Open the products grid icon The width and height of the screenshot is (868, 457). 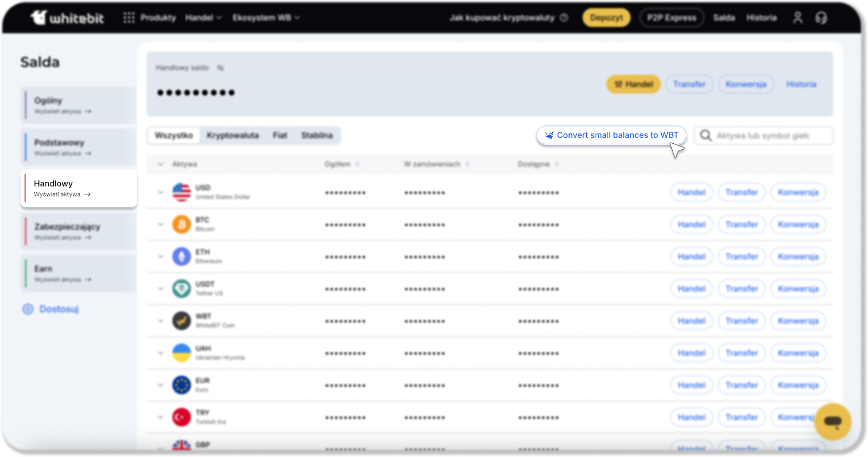tap(129, 18)
